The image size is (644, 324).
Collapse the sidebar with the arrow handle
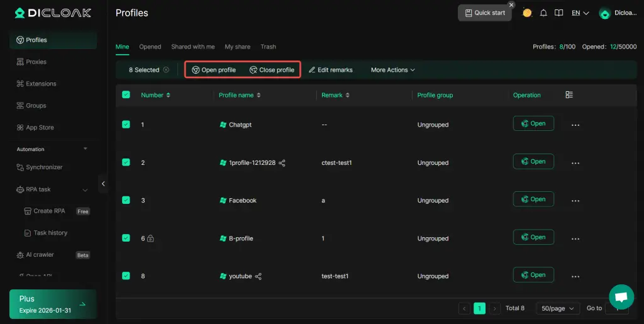[103, 184]
